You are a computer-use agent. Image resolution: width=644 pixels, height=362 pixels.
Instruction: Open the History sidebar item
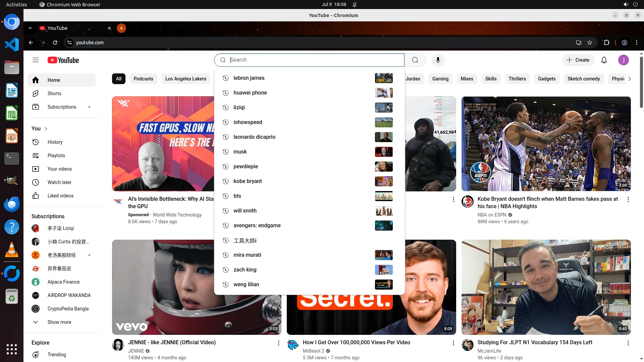click(x=55, y=142)
